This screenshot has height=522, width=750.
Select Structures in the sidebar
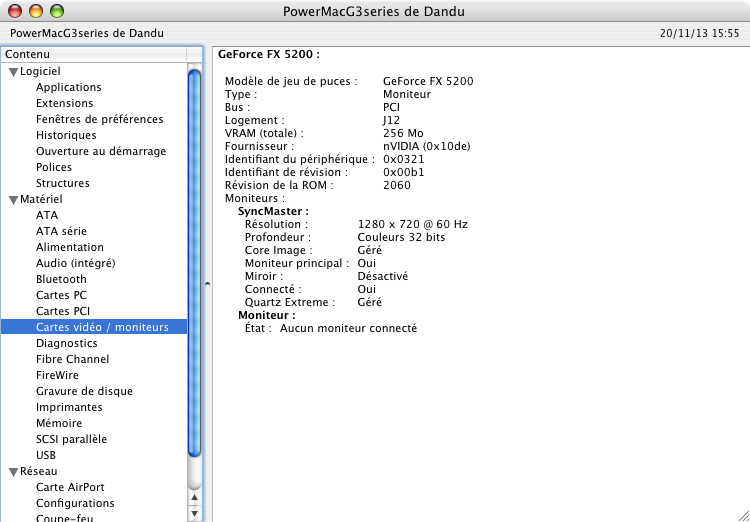click(63, 183)
